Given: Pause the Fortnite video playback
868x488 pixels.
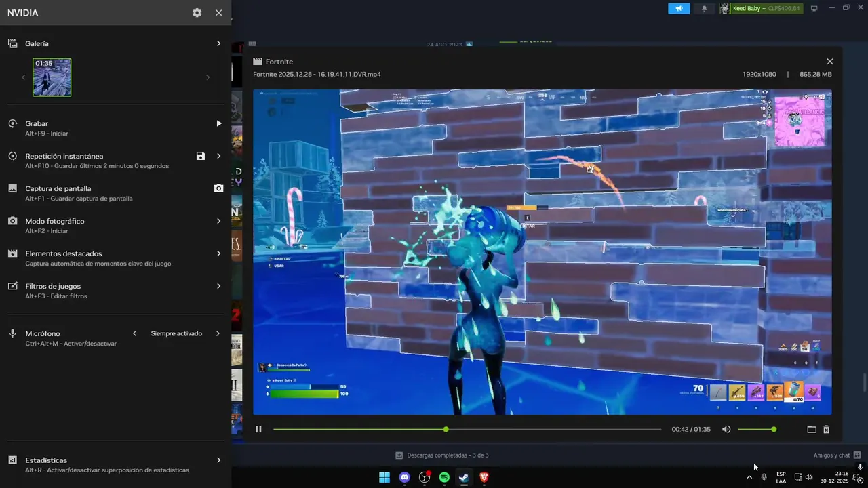Looking at the screenshot, I should pos(258,429).
